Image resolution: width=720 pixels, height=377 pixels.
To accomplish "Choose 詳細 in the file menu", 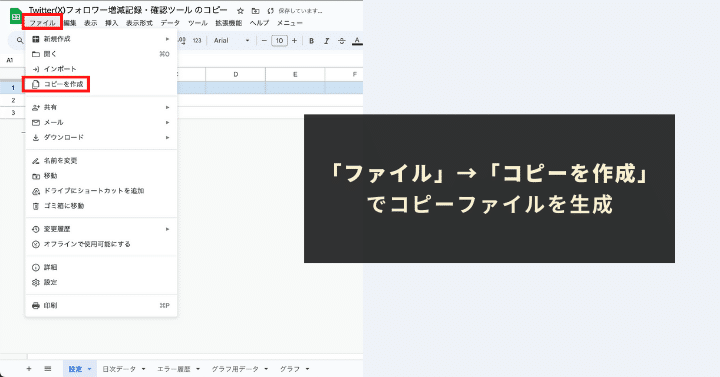I will point(101,267).
